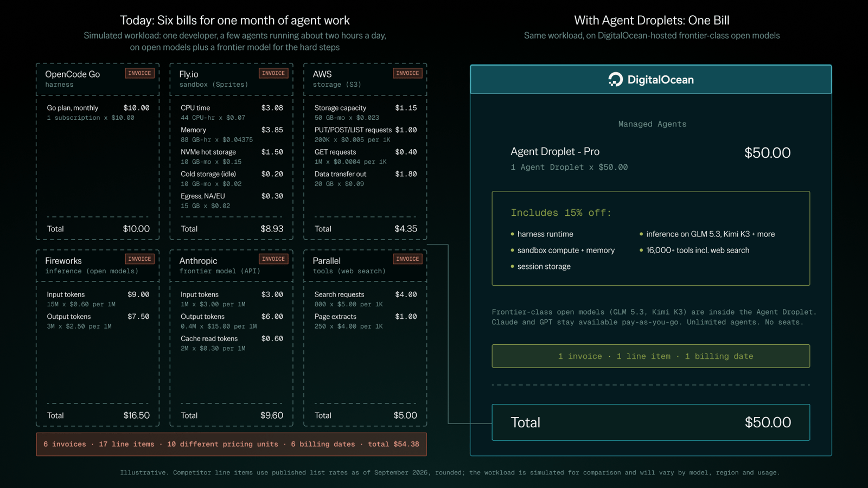Image resolution: width=868 pixels, height=488 pixels.
Task: Click the 'Includes 15% off:' heading
Action: (561, 213)
